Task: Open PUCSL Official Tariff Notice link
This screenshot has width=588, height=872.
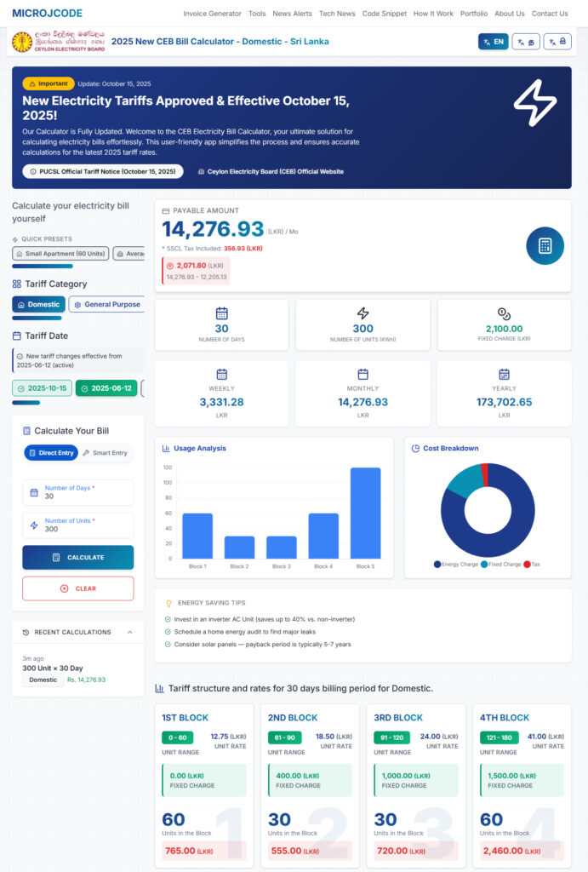Action: [102, 171]
